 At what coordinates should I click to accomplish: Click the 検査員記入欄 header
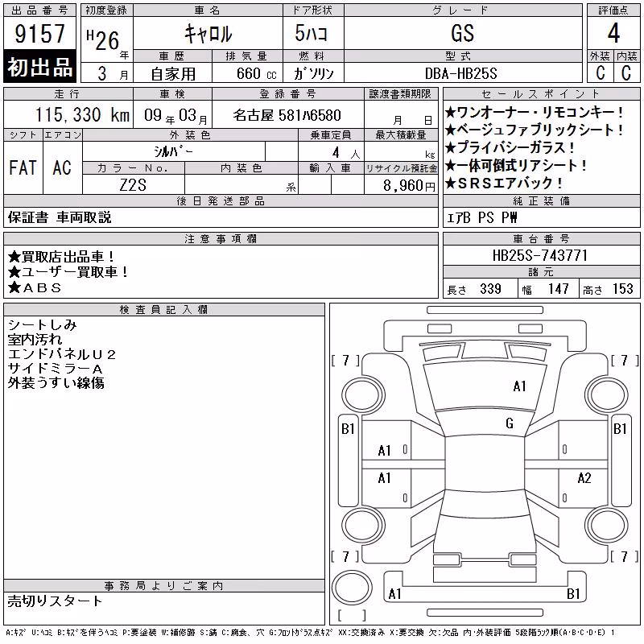[164, 310]
